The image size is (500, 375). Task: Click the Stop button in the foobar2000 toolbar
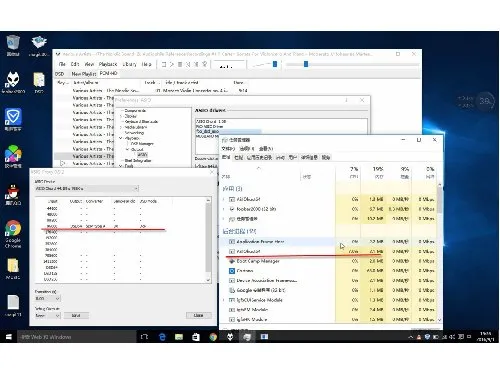(164, 64)
